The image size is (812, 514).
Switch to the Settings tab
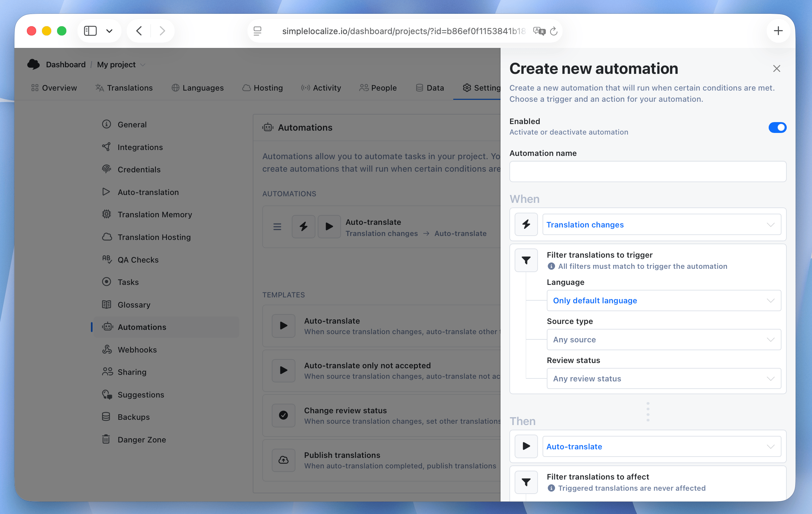click(x=481, y=88)
